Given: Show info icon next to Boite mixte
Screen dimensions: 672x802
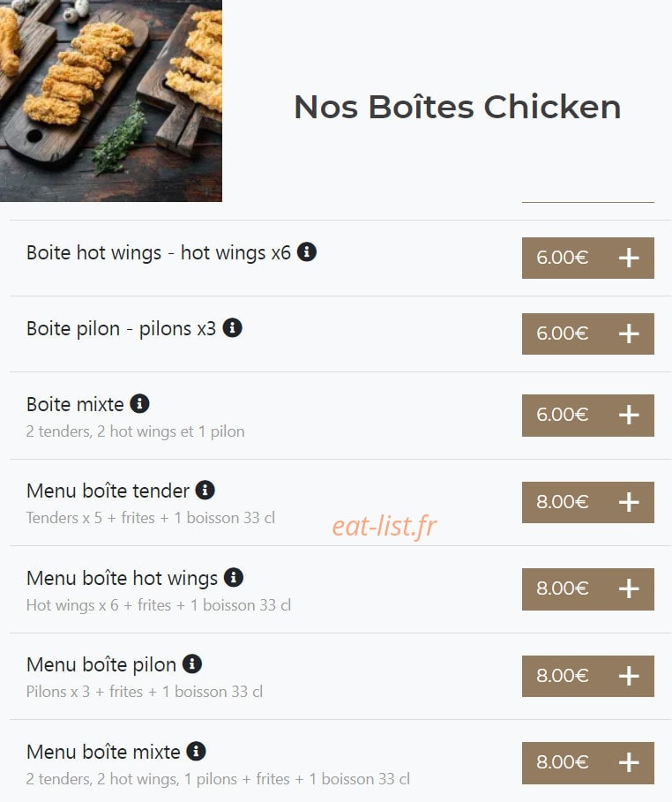Looking at the screenshot, I should click(139, 403).
